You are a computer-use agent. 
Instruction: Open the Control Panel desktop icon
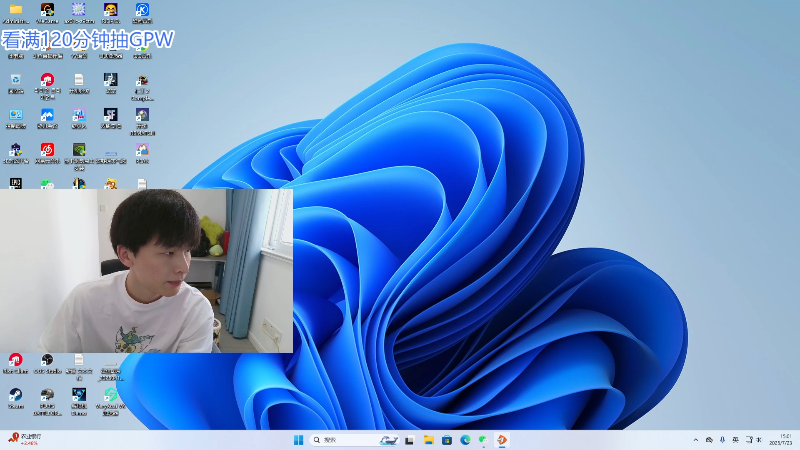[16, 115]
